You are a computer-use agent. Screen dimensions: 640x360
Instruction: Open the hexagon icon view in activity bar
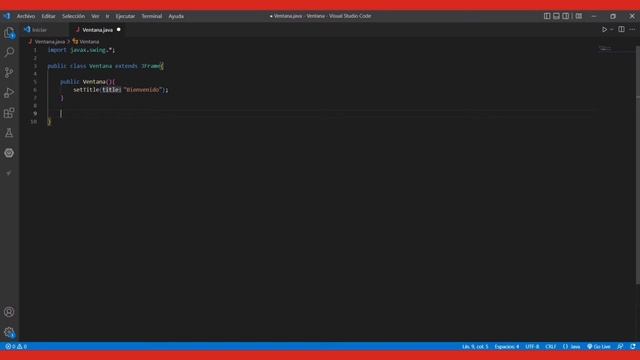(x=9, y=153)
